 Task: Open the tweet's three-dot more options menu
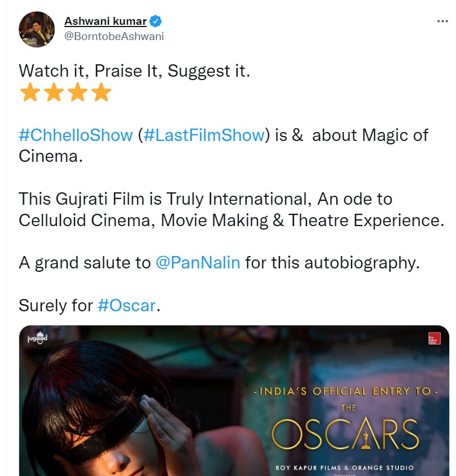[442, 21]
